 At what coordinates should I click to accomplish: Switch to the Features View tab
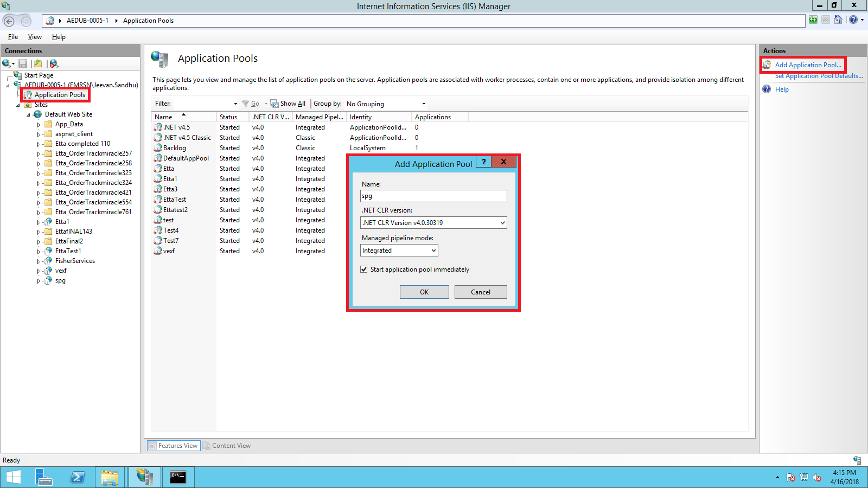click(x=174, y=446)
